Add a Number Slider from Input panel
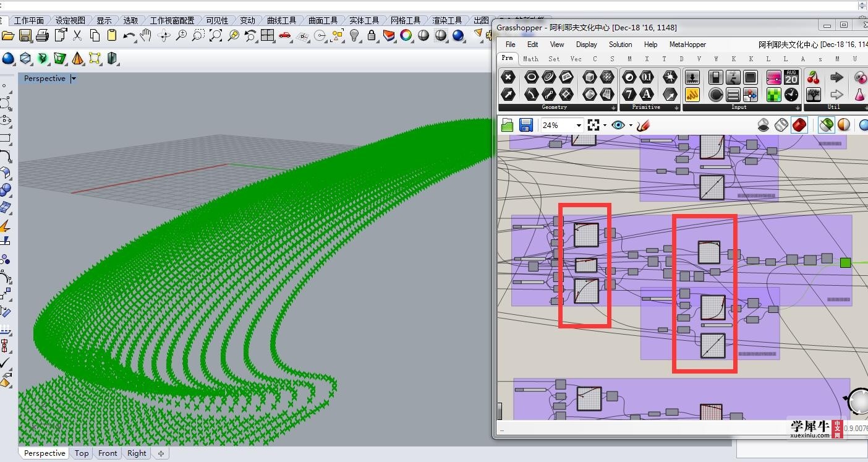868x462 pixels. 692,77
